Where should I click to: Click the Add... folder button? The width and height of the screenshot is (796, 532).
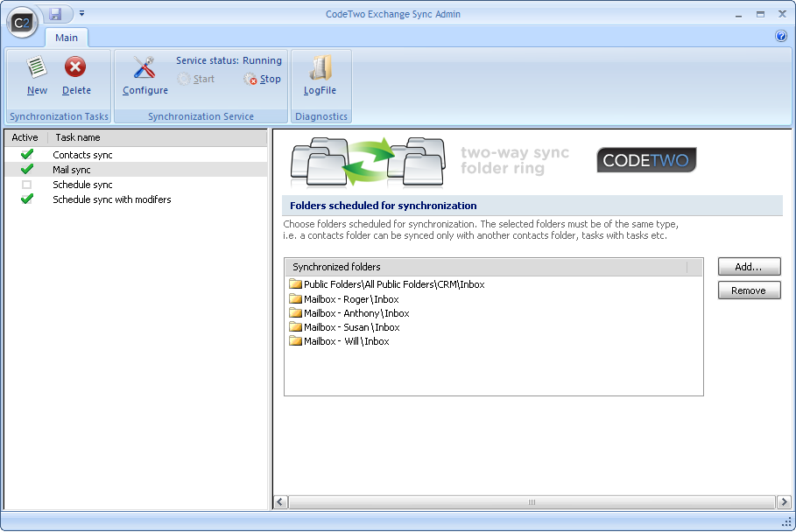[749, 267]
